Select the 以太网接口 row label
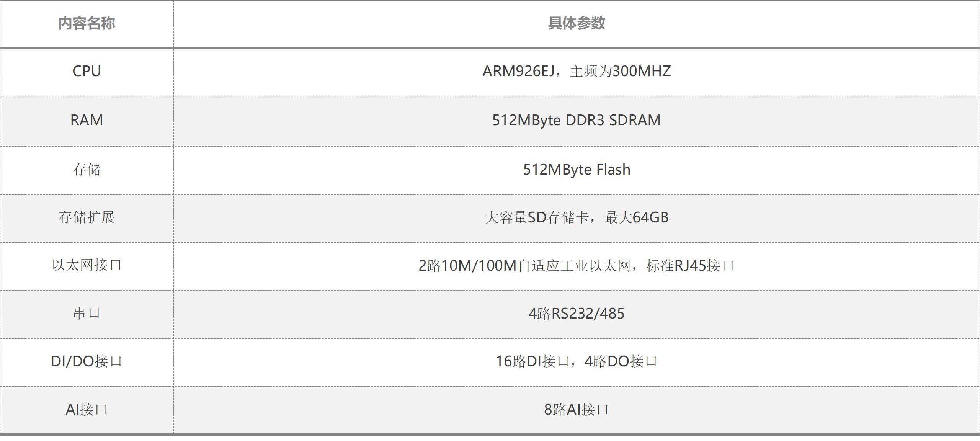The width and height of the screenshot is (980, 441). (x=87, y=265)
